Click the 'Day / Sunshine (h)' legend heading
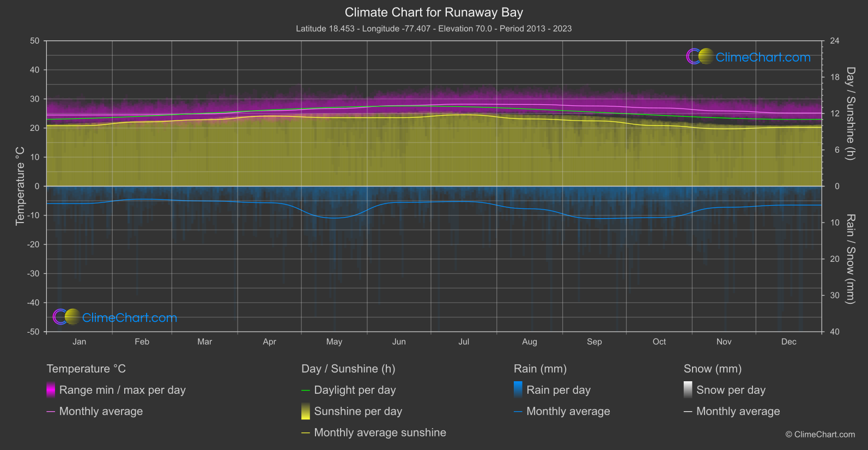 348,369
